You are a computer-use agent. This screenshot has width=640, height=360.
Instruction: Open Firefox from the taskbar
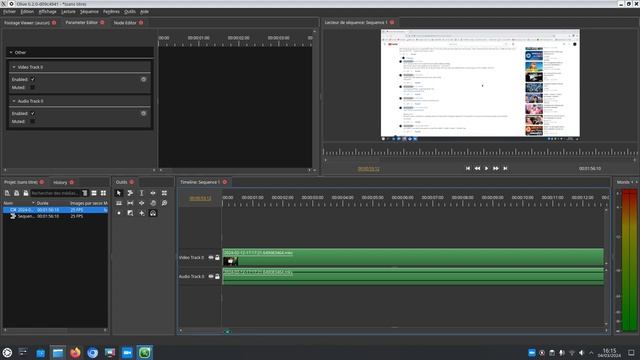tap(75, 352)
